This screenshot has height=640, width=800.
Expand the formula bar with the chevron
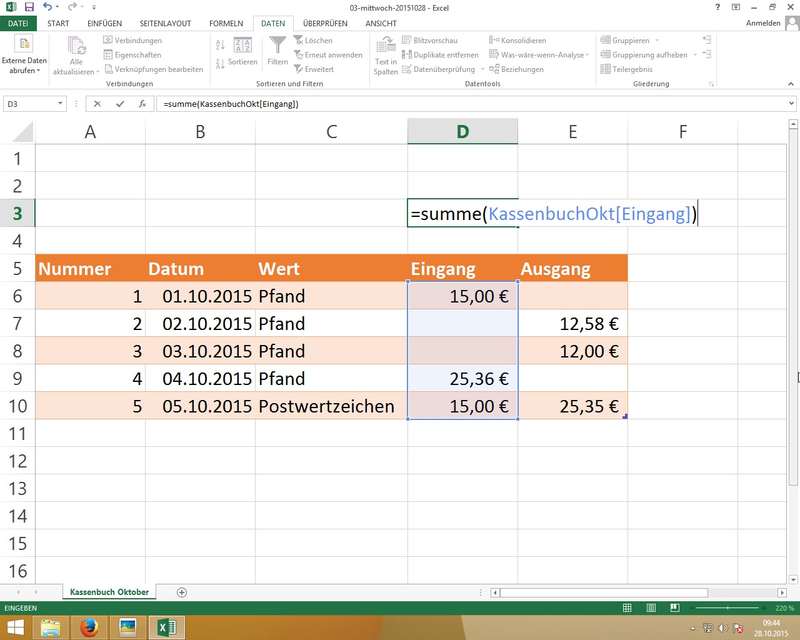pyautogui.click(x=790, y=104)
